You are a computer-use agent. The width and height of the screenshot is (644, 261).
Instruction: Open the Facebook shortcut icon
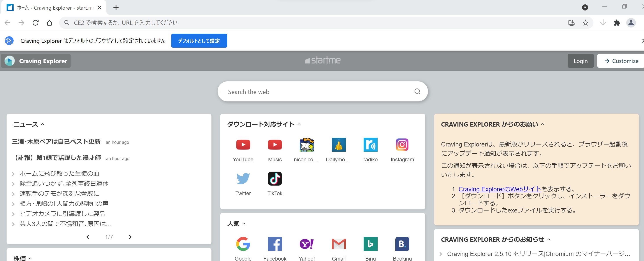click(275, 244)
